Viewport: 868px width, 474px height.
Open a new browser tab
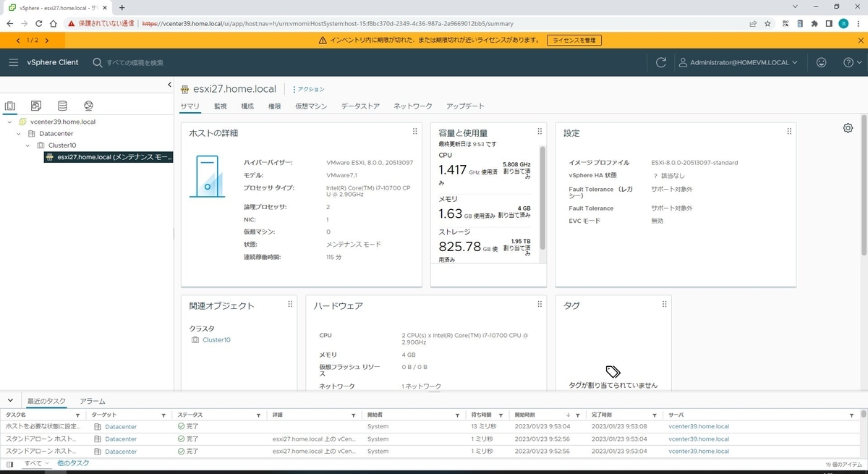pyautogui.click(x=122, y=7)
